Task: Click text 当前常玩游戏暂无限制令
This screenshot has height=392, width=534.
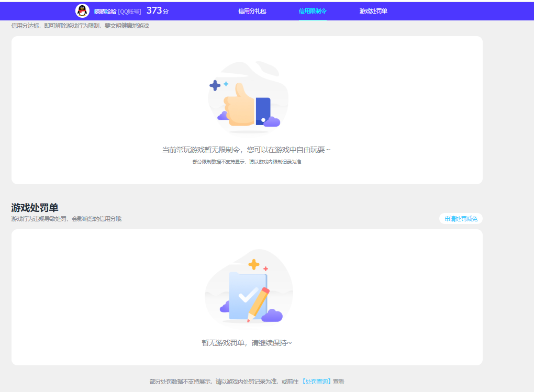Action: coord(201,150)
